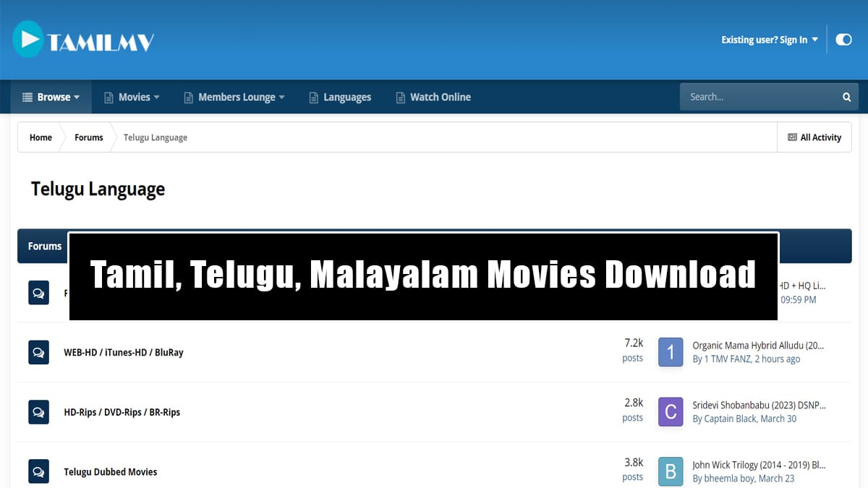Click the TamilMV logo

click(x=83, y=40)
